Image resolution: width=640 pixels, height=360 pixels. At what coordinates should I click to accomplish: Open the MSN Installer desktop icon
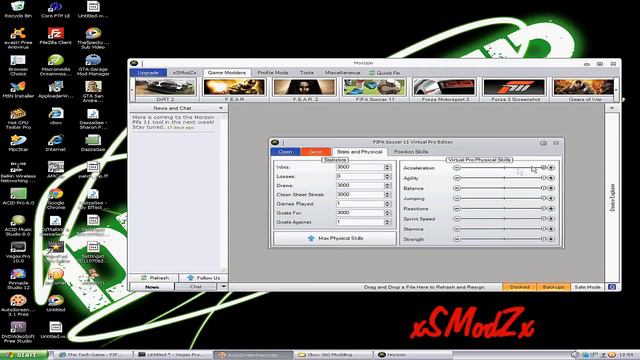[x=18, y=90]
